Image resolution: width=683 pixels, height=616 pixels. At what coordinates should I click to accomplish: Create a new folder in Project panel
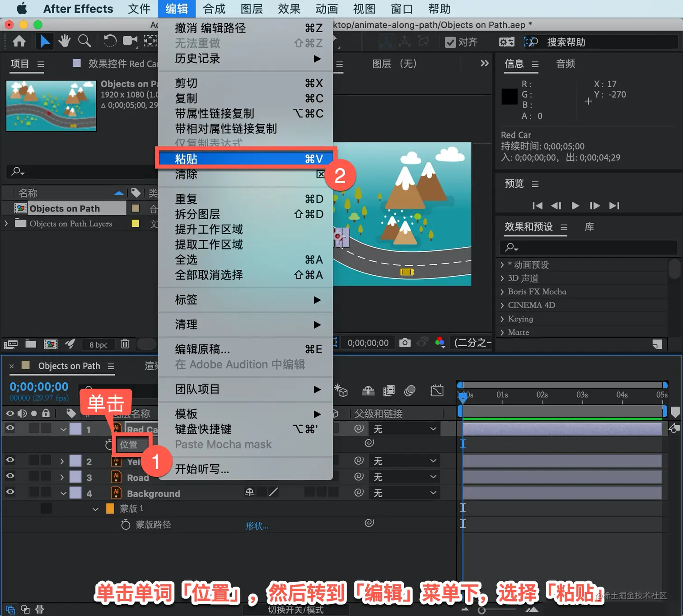[31, 344]
